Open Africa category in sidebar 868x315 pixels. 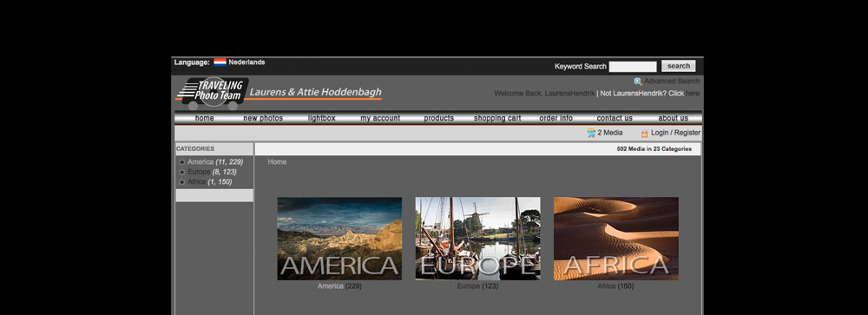pos(196,182)
